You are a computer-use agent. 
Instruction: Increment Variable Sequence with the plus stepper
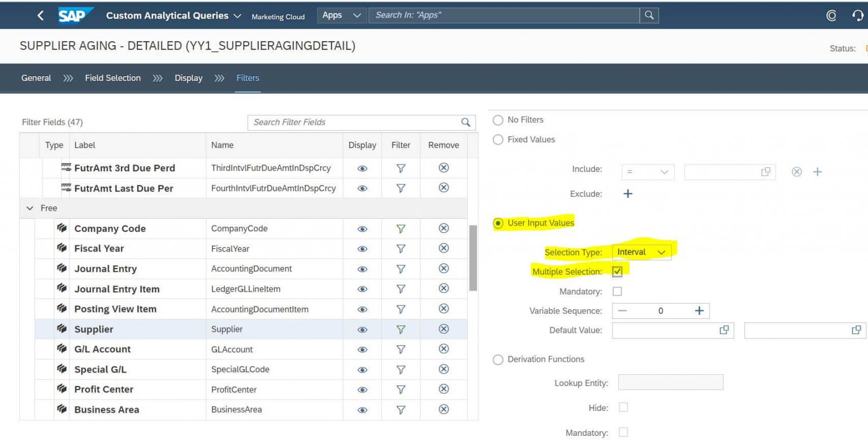pyautogui.click(x=699, y=310)
